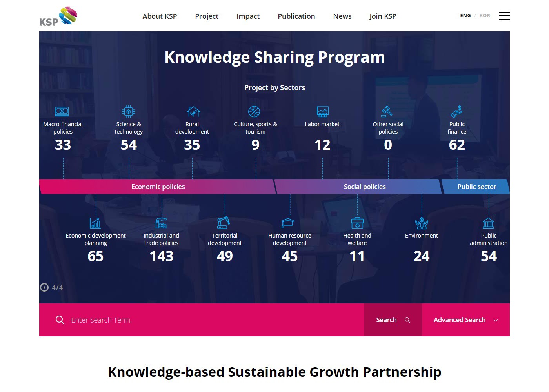Click the Other social policies gavel icon
549x392 pixels.
pyautogui.click(x=387, y=112)
